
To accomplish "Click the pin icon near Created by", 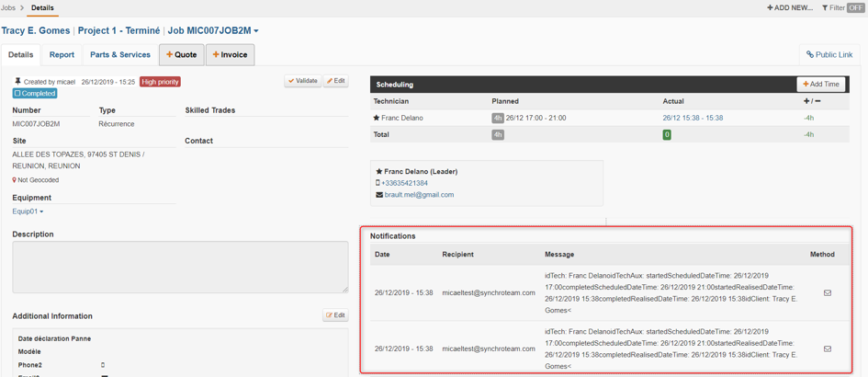I will pyautogui.click(x=17, y=82).
